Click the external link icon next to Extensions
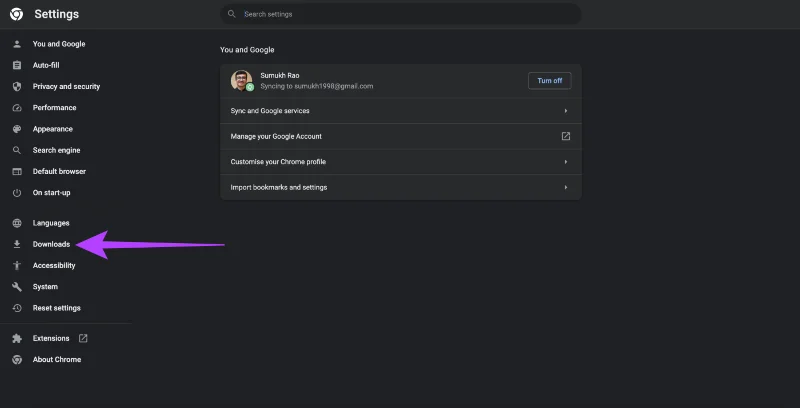This screenshot has width=800, height=408. [83, 338]
